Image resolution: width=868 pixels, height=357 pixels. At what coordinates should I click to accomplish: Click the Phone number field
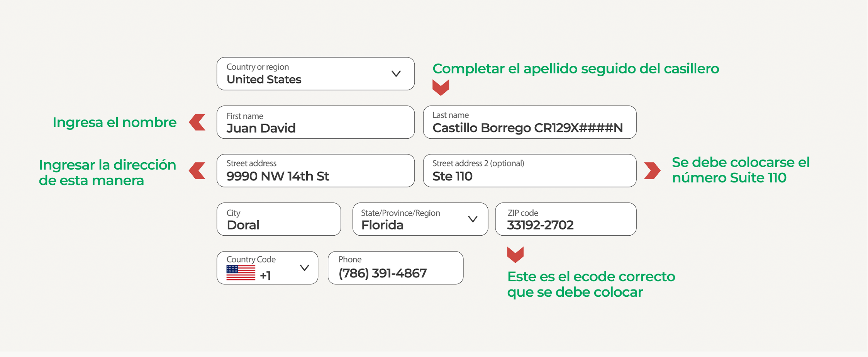pyautogui.click(x=395, y=268)
